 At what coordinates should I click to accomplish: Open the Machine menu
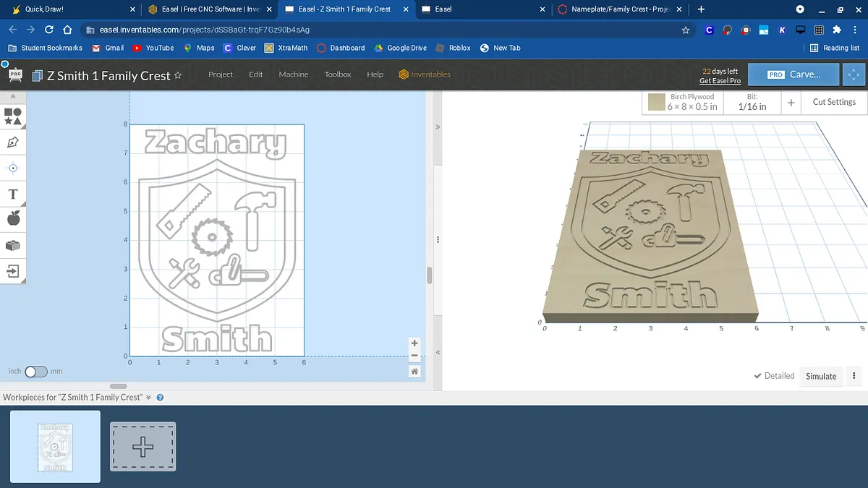293,74
